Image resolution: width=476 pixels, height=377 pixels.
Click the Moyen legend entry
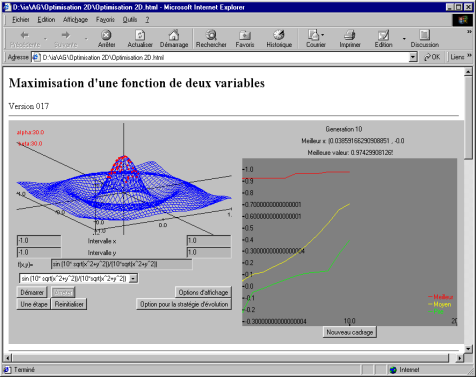pos(439,304)
